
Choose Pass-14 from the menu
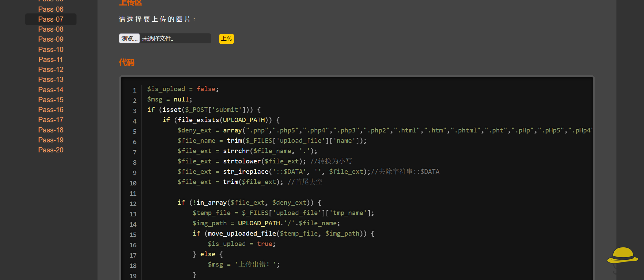(51, 90)
